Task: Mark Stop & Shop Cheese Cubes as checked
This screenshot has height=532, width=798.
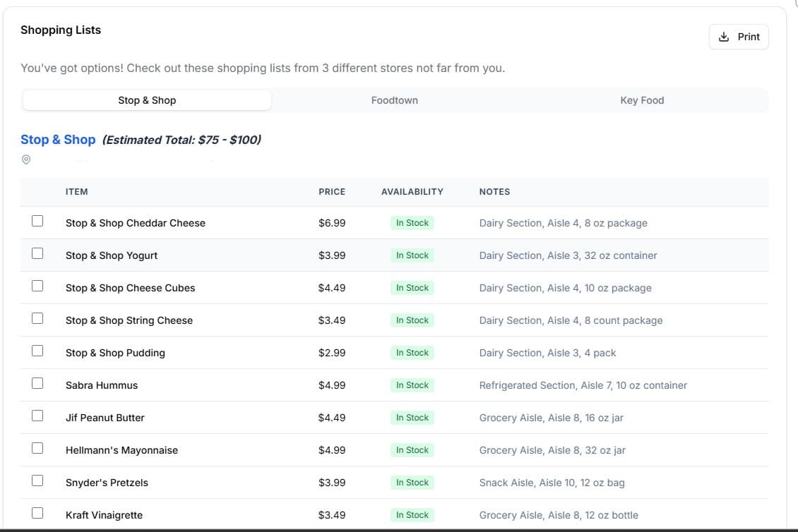Action: point(37,286)
